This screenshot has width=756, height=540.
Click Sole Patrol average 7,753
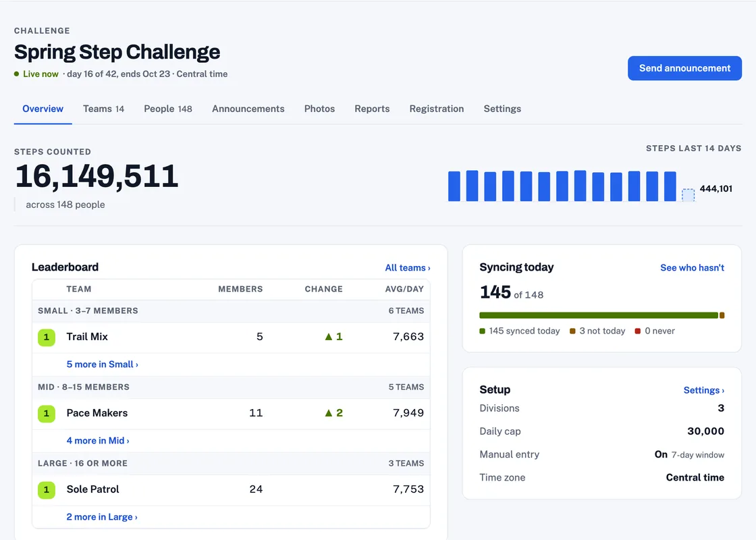coord(408,489)
